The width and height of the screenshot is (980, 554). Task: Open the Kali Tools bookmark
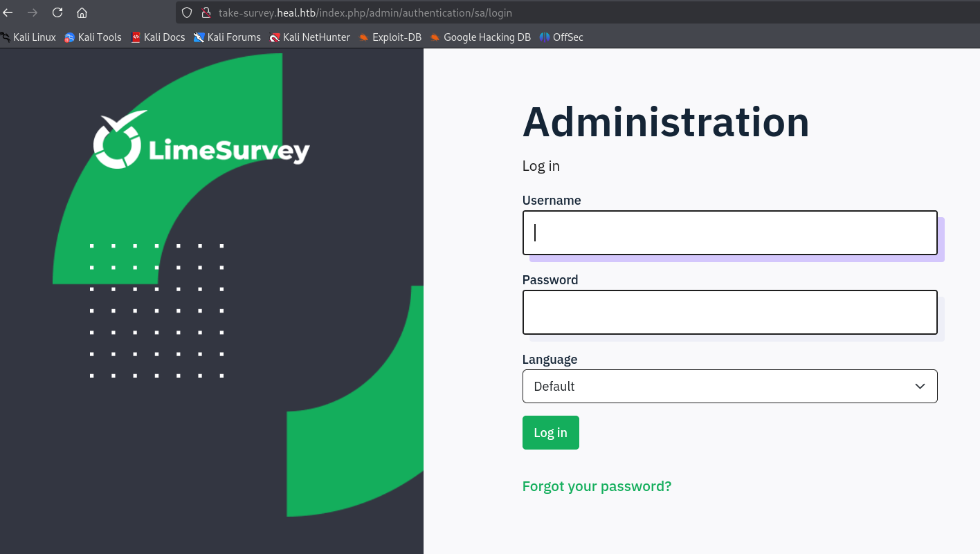(x=93, y=37)
